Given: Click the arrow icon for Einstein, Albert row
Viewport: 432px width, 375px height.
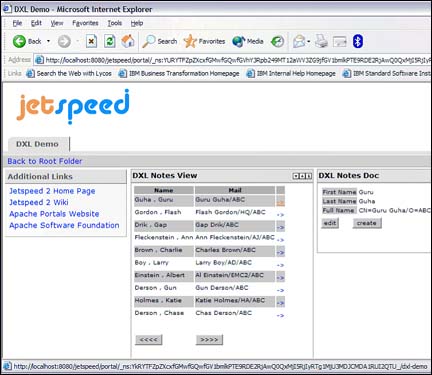Looking at the screenshot, I should (x=280, y=278).
